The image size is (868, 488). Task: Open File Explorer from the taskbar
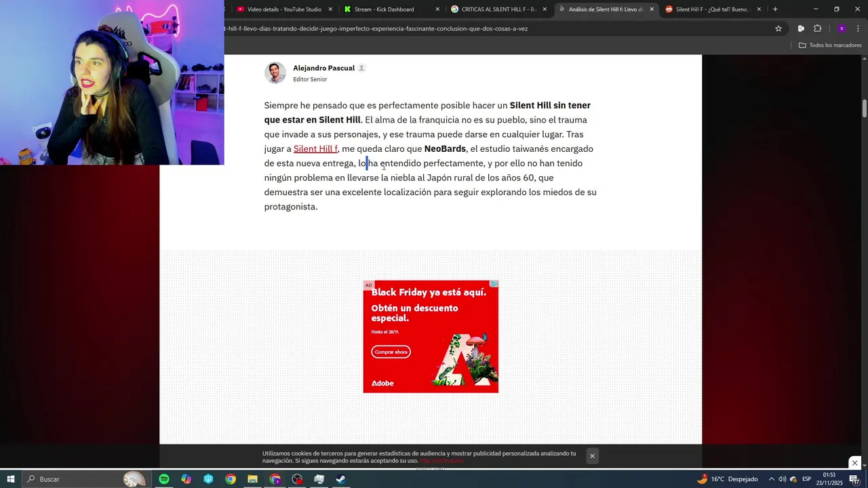pyautogui.click(x=253, y=479)
